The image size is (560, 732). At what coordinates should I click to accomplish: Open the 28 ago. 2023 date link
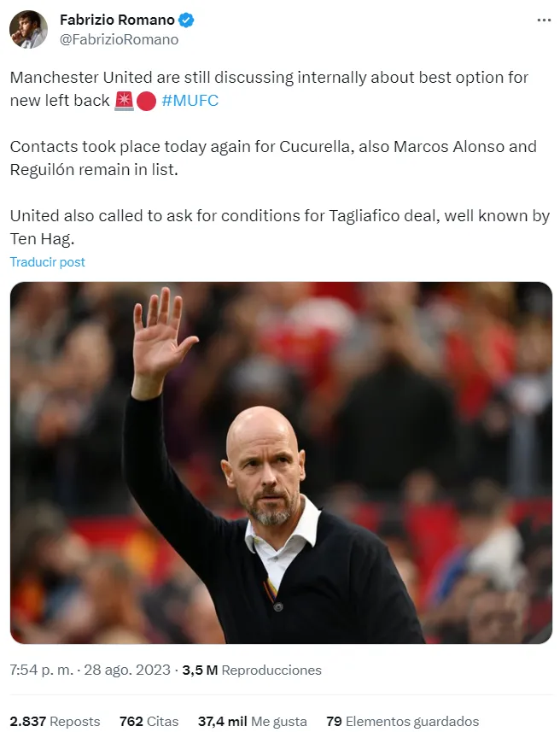pos(127,670)
